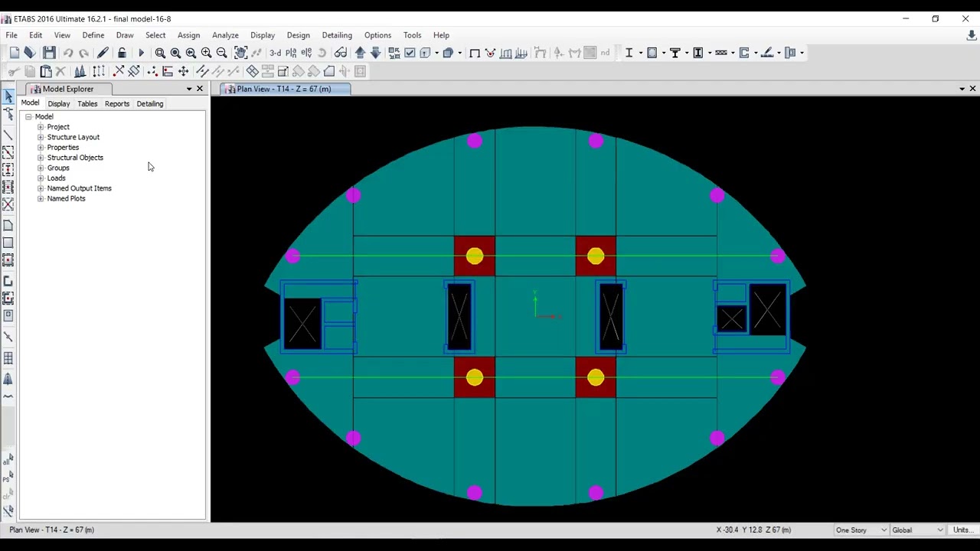Close the Model Explorer panel
Image resolution: width=980 pixels, height=551 pixels.
point(200,89)
